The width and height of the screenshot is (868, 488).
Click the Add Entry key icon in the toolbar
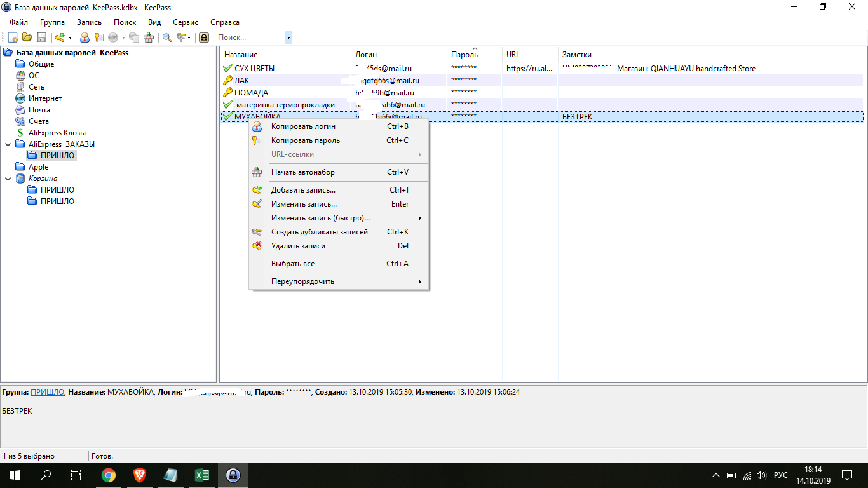[60, 37]
